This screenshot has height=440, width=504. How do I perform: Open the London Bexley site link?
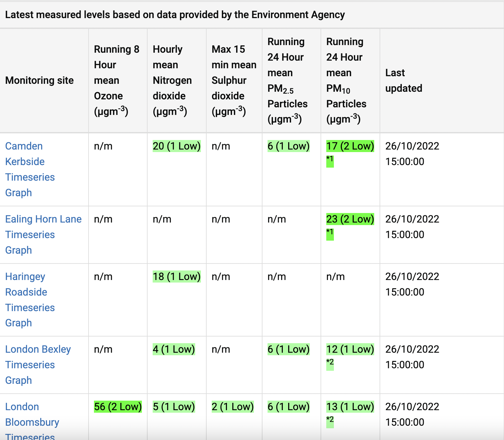[38, 349]
